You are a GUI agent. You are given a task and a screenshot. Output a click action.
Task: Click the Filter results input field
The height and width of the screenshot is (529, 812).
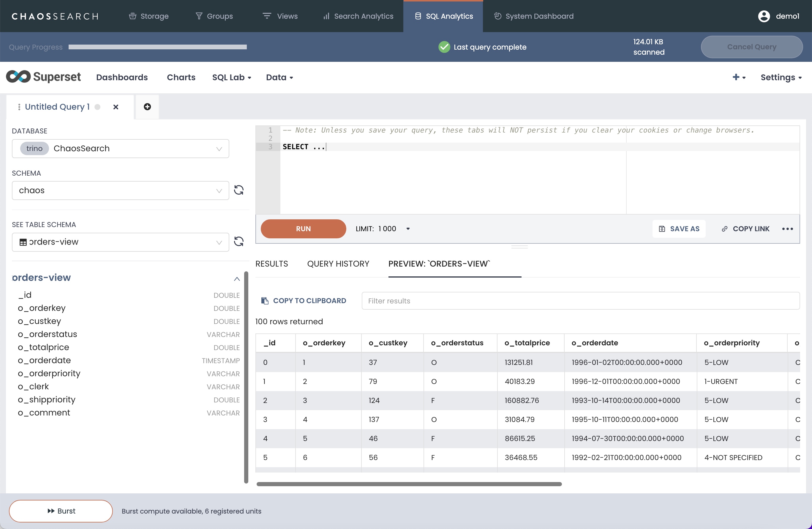pyautogui.click(x=580, y=301)
